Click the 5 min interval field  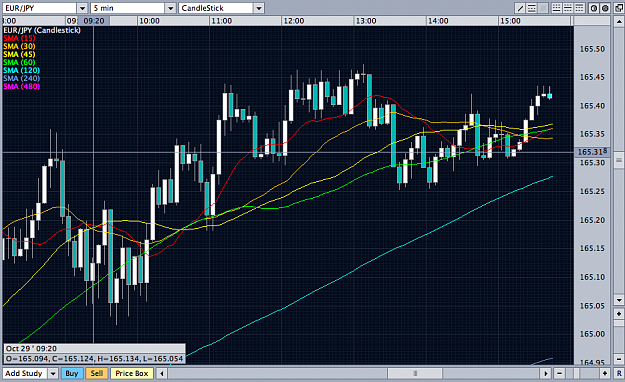point(128,8)
